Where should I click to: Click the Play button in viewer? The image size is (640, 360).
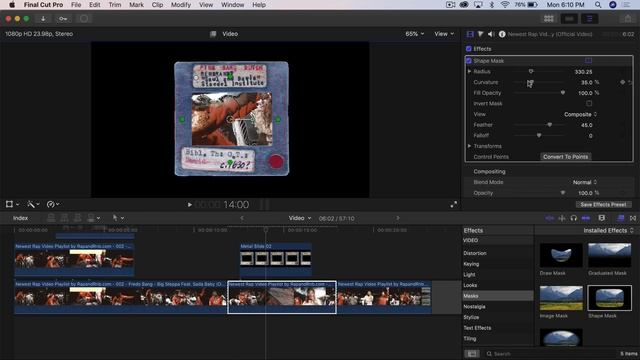coord(189,204)
